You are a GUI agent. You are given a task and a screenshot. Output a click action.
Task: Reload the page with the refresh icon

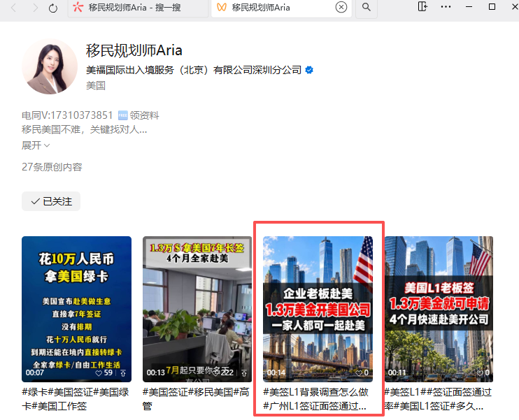tap(53, 8)
